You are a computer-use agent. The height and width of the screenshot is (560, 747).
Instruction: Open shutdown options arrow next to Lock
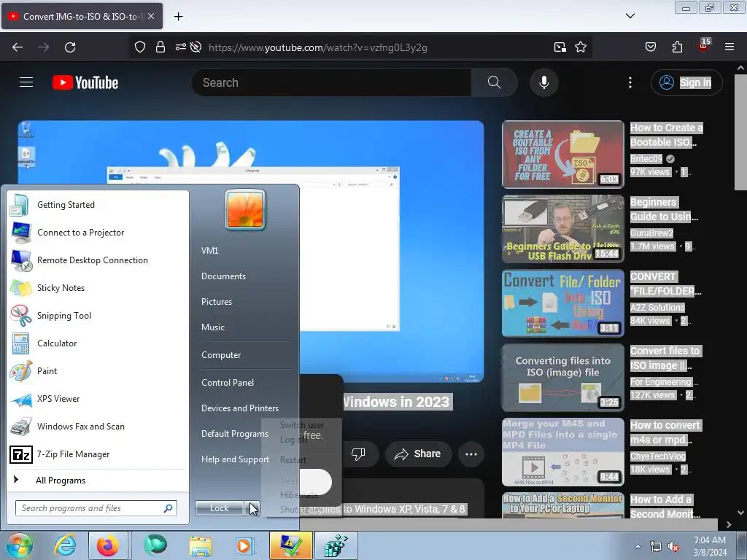pyautogui.click(x=253, y=508)
